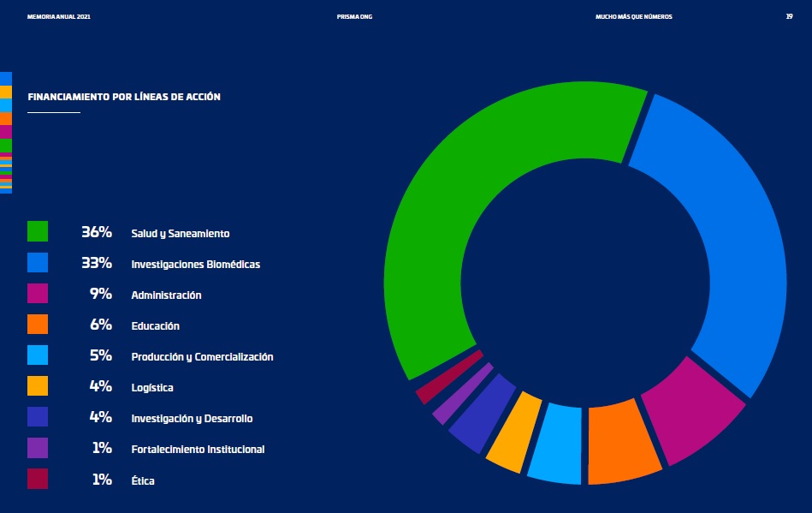The height and width of the screenshot is (513, 812).
Task: Click the "MUCHO MÁS QUE NÚMEROS" header text
Action: 633,17
